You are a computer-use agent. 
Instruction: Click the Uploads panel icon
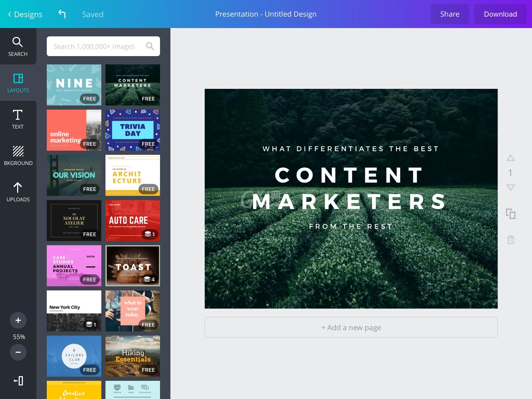click(18, 191)
